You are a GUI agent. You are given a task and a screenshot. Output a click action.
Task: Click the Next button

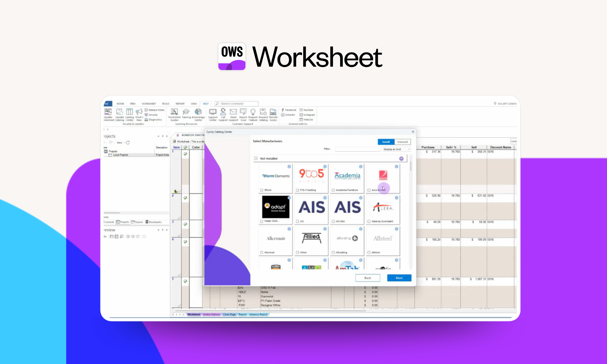(x=399, y=278)
